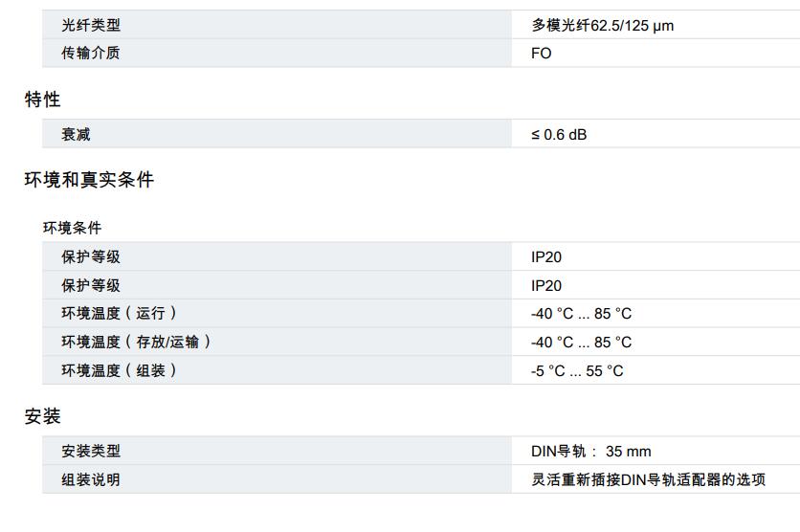The image size is (800, 532).
Task: Click the 环境条件 subheading
Action: coord(72,228)
